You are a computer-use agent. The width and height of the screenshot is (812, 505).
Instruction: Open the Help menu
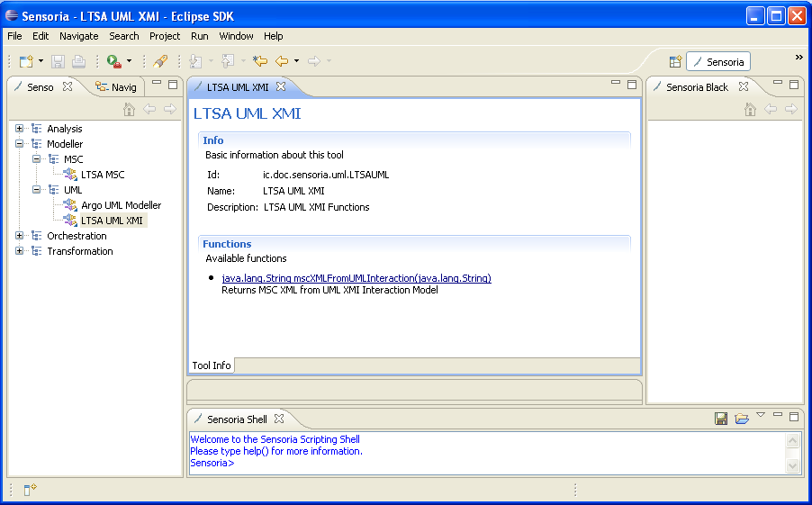pos(274,36)
